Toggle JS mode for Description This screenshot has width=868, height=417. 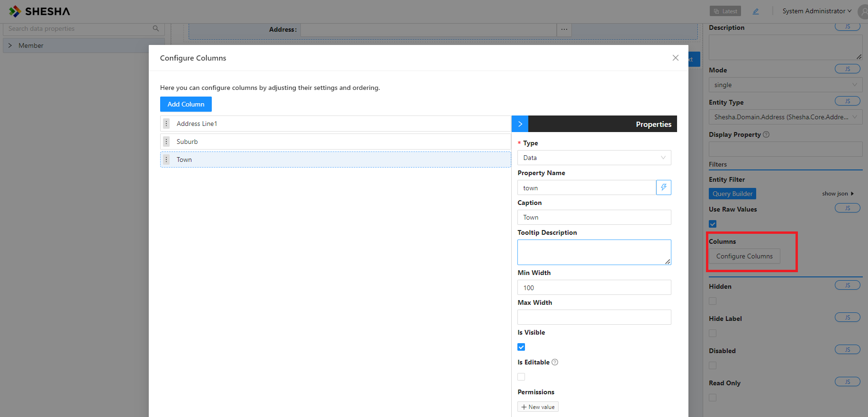tap(848, 27)
